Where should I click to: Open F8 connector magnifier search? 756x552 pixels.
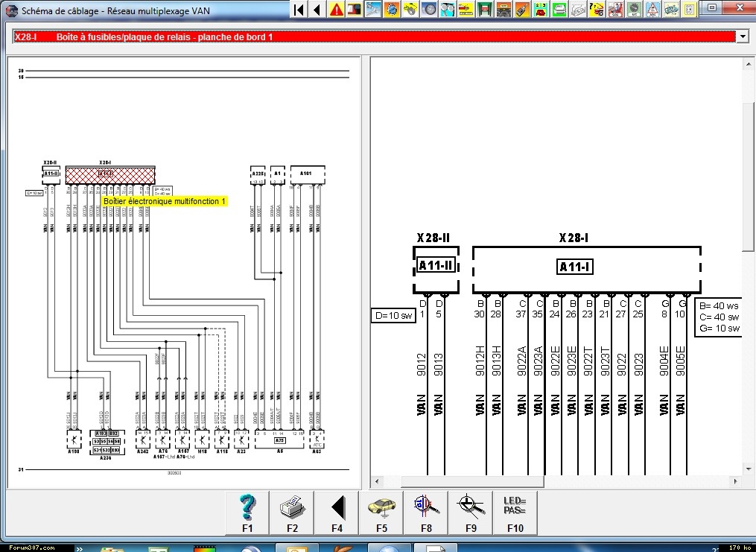[x=426, y=513]
